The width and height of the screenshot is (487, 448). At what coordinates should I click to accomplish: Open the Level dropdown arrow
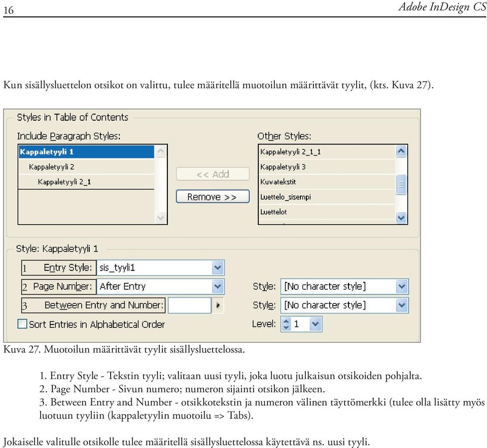tap(315, 324)
